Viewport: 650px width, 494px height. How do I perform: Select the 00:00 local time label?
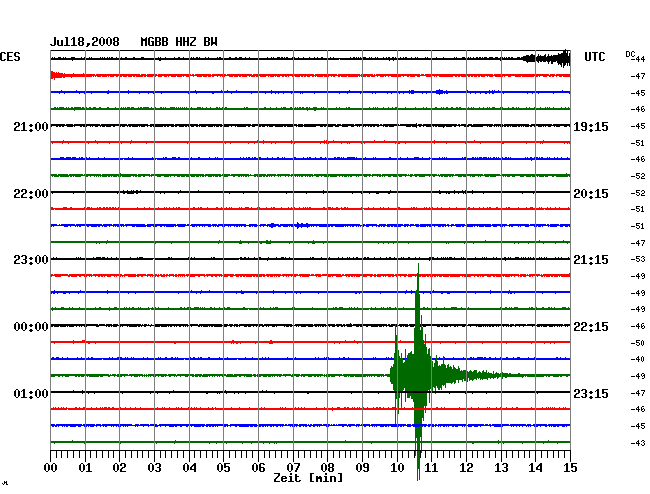pyautogui.click(x=31, y=327)
